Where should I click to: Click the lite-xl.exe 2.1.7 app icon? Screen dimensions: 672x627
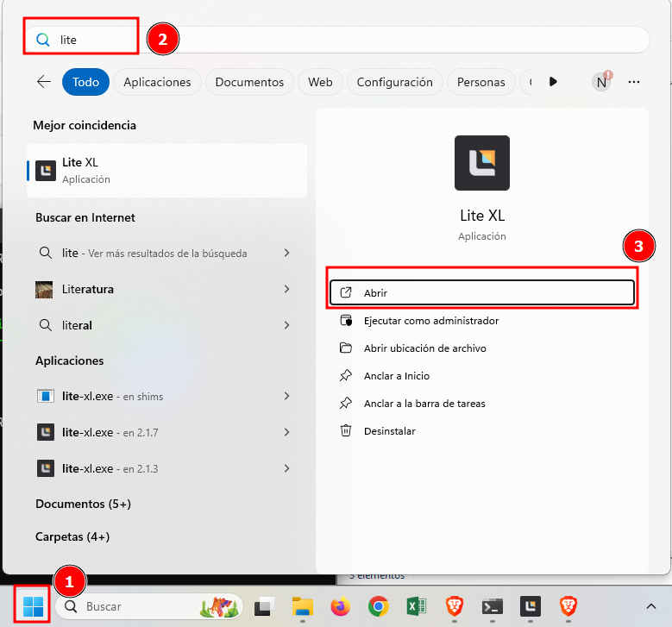(x=46, y=432)
